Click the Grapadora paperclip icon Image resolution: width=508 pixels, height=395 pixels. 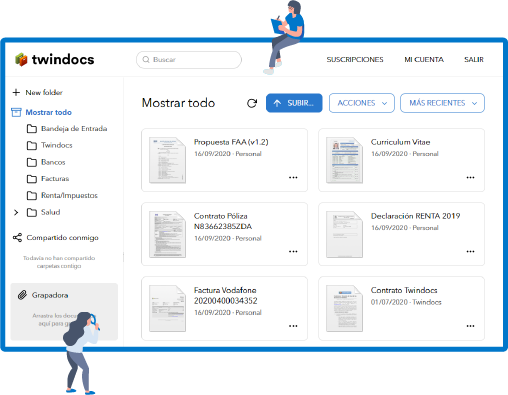22,295
